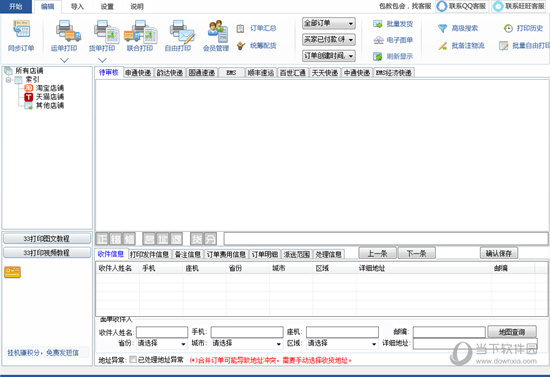Open the 全部订单 dropdown
550x377 pixels.
click(x=329, y=23)
